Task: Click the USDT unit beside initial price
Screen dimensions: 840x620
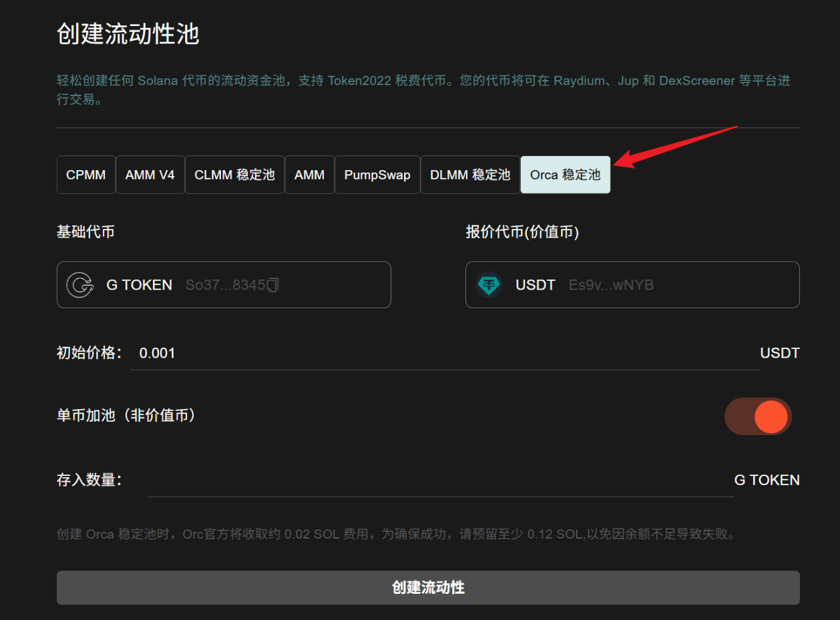Action: (780, 353)
